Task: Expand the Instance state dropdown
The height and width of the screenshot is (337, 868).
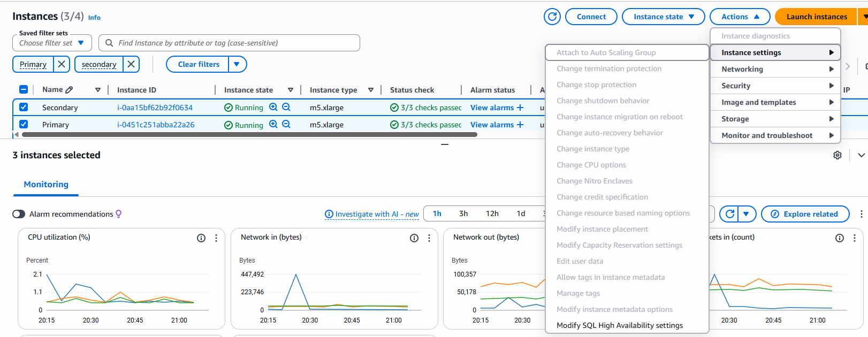Action: 664,17
